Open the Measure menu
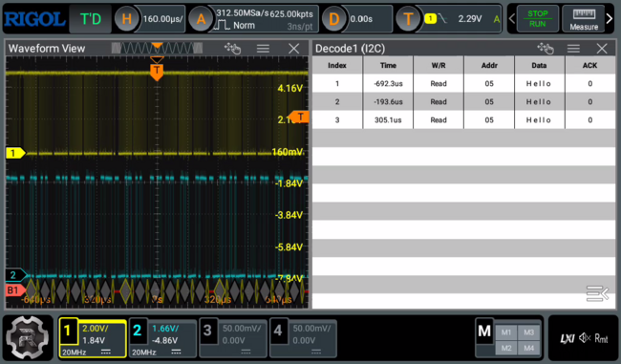This screenshot has width=621, height=364. coord(584,18)
